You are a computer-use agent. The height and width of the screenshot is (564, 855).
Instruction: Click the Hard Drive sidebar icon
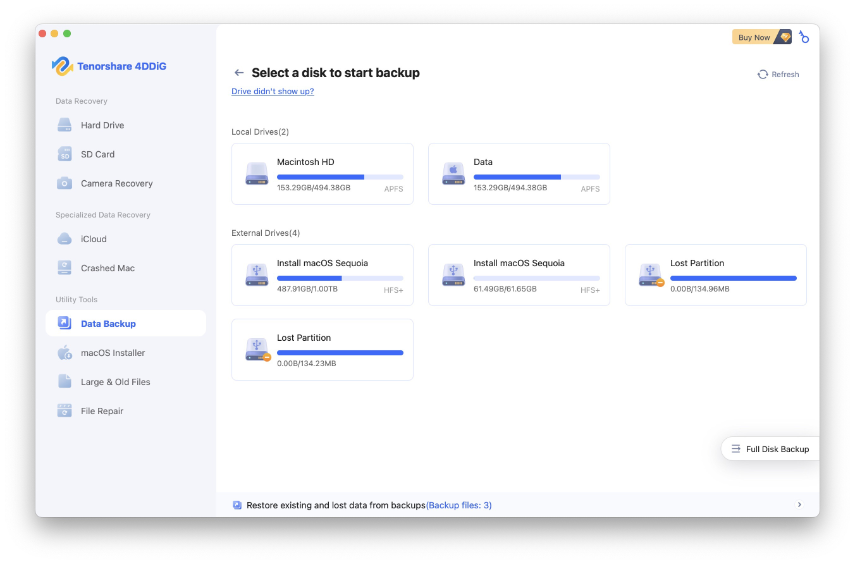pyautogui.click(x=64, y=125)
